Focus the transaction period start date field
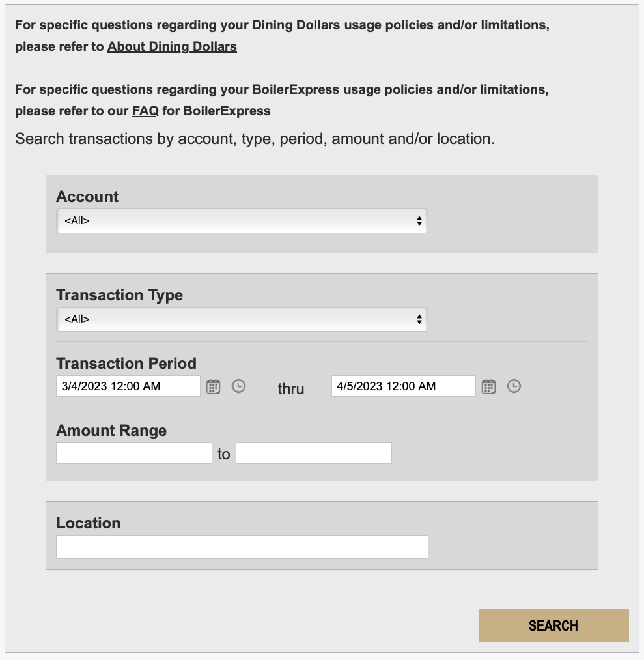The image size is (644, 660). click(x=128, y=386)
